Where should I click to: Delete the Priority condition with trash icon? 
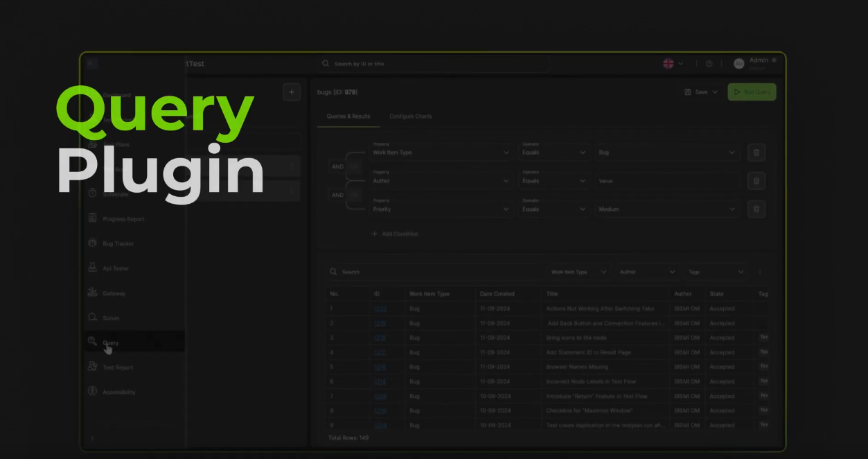pos(756,209)
